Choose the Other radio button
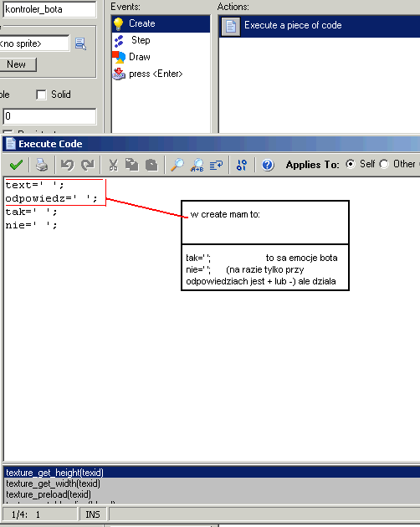 click(384, 164)
